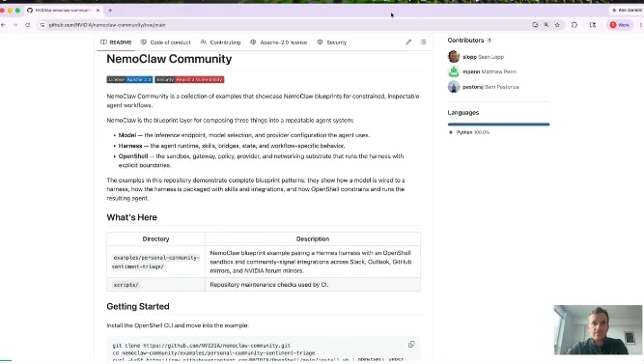The image size is (644, 364).
Task: Click the Directory column header
Action: (155, 239)
